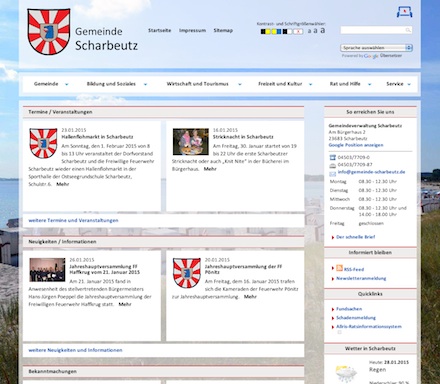Click 'Mehr' for Jahreshauptversammlung der FF Pönitz
The height and width of the screenshot is (384, 440).
(x=250, y=297)
